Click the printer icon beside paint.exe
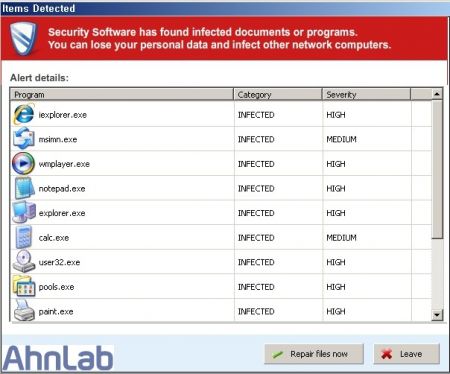450x374 pixels. (x=24, y=310)
